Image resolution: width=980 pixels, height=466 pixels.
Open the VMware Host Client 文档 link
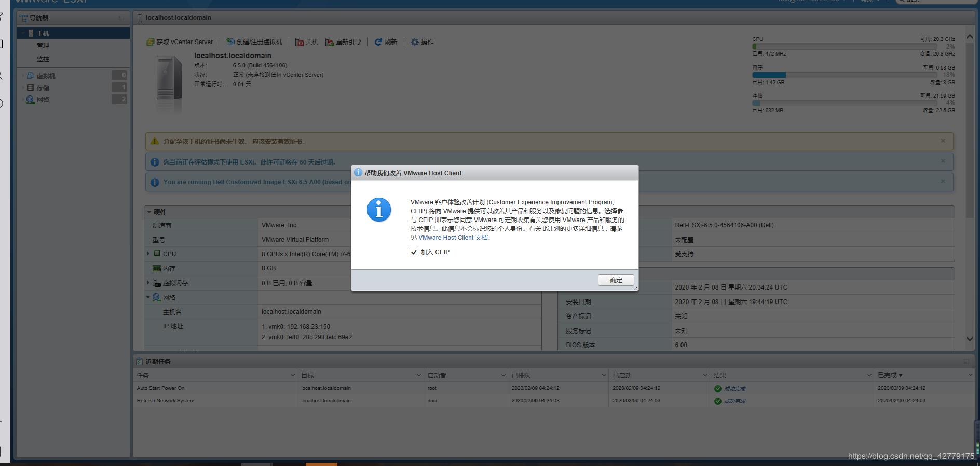pyautogui.click(x=453, y=238)
